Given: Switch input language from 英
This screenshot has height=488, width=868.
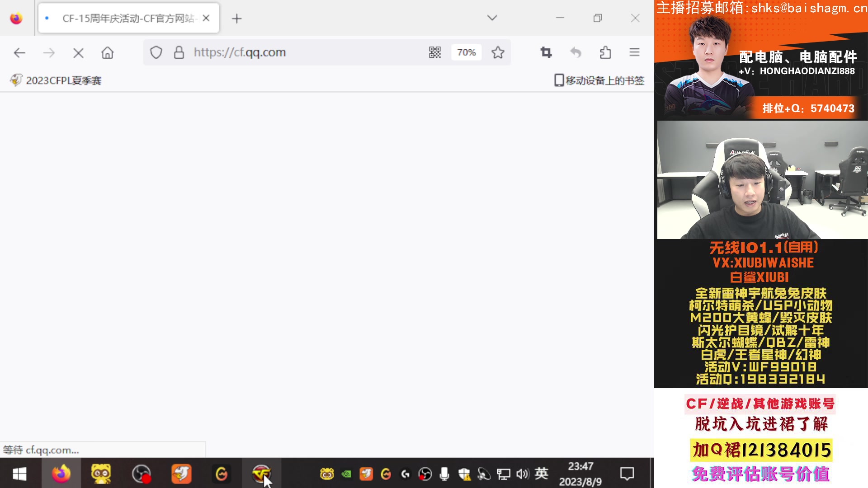Looking at the screenshot, I should pos(541,474).
